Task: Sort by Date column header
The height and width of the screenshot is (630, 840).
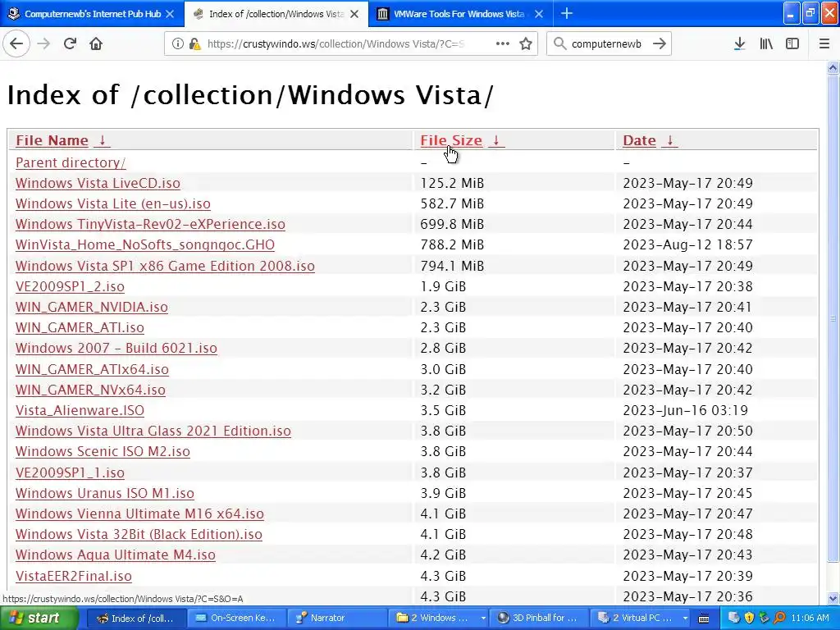Action: 639,140
